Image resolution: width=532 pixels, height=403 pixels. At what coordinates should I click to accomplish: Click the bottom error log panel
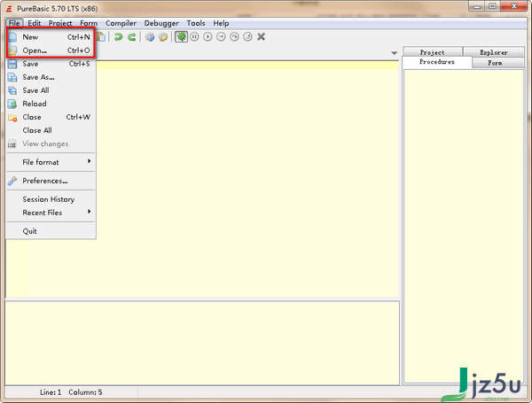tap(202, 343)
